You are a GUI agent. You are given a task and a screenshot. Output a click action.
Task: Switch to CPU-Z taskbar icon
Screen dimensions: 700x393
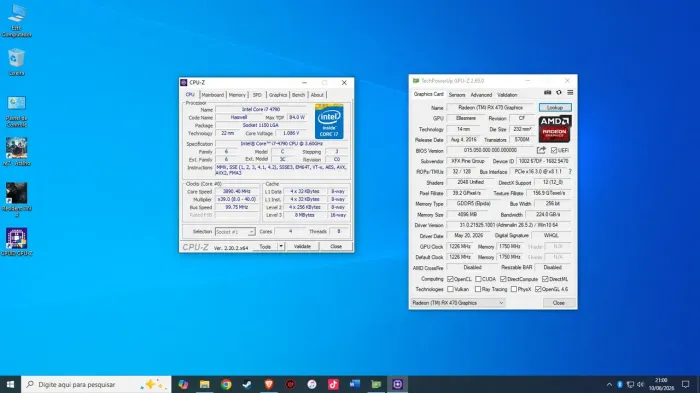pos(397,384)
